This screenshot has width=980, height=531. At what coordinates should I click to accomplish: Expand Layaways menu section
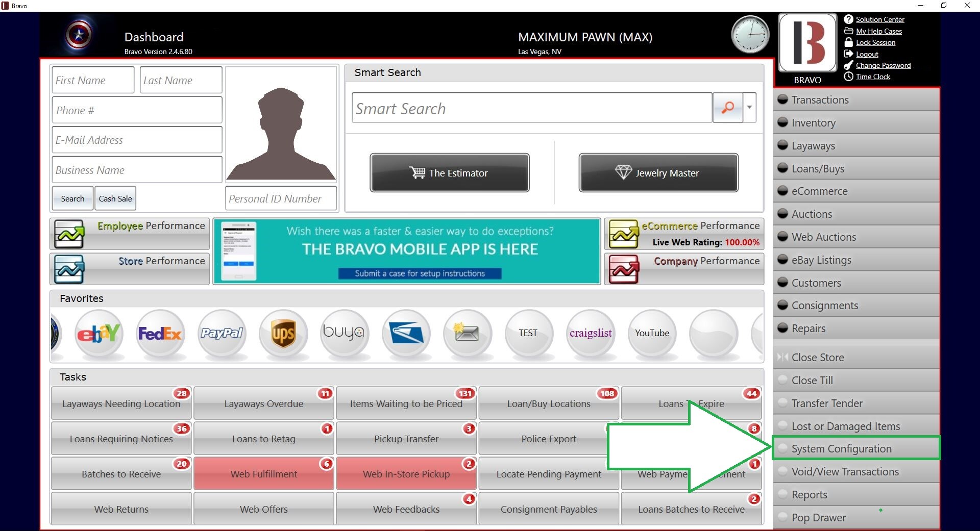click(x=856, y=146)
